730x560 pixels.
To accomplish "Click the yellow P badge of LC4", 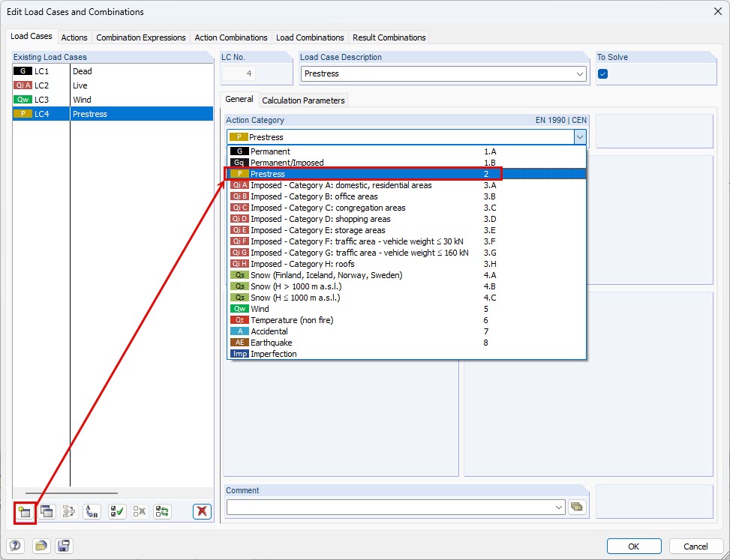I will [23, 114].
